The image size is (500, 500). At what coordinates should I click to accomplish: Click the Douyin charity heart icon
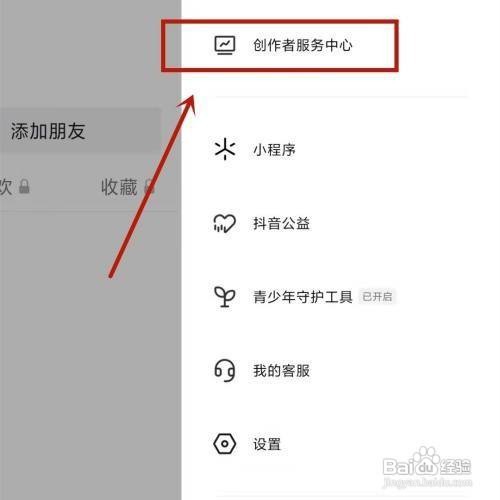click(x=225, y=223)
